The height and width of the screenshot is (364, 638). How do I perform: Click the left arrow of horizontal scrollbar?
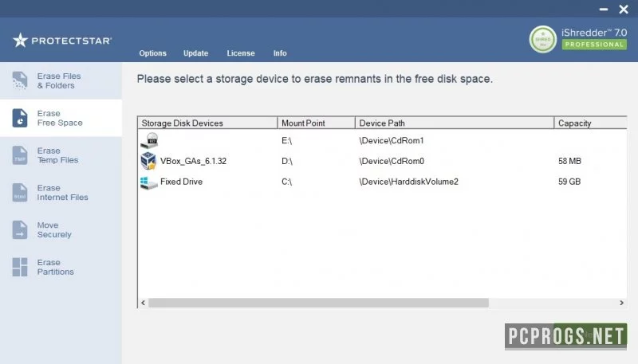[143, 303]
